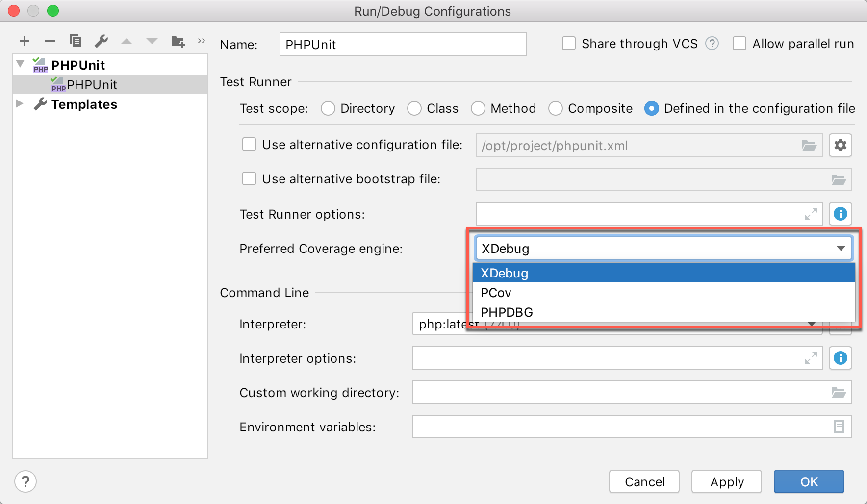Move configuration up arrow
The image size is (867, 504).
[x=127, y=41]
